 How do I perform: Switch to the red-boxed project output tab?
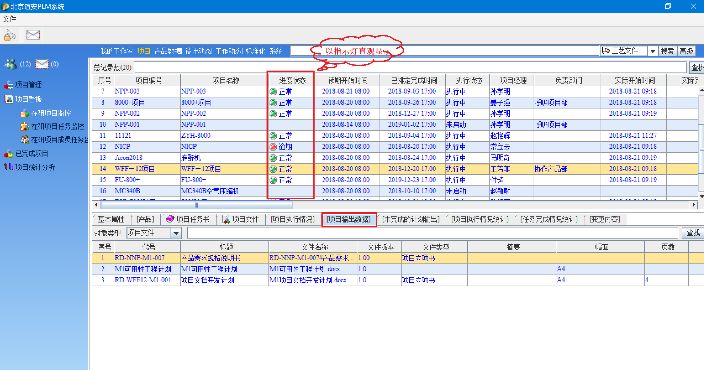[349, 220]
